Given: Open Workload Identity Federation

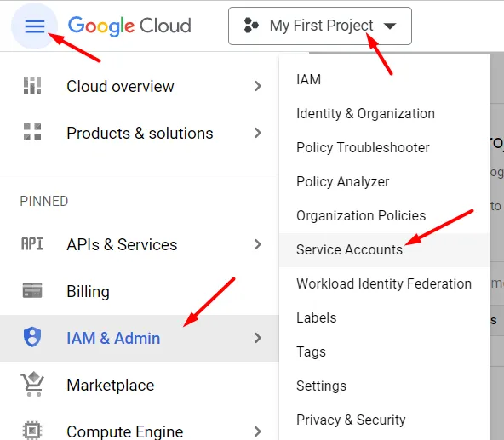Looking at the screenshot, I should (384, 283).
